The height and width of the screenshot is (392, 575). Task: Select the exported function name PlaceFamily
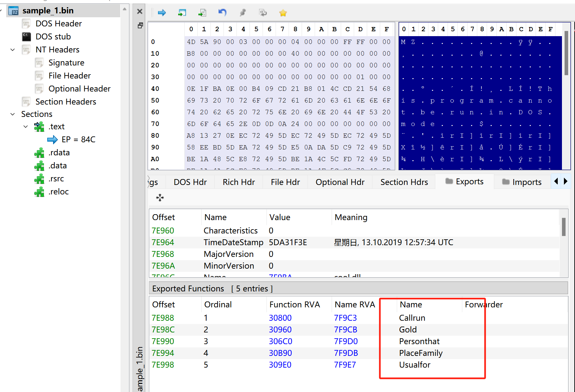(x=421, y=353)
